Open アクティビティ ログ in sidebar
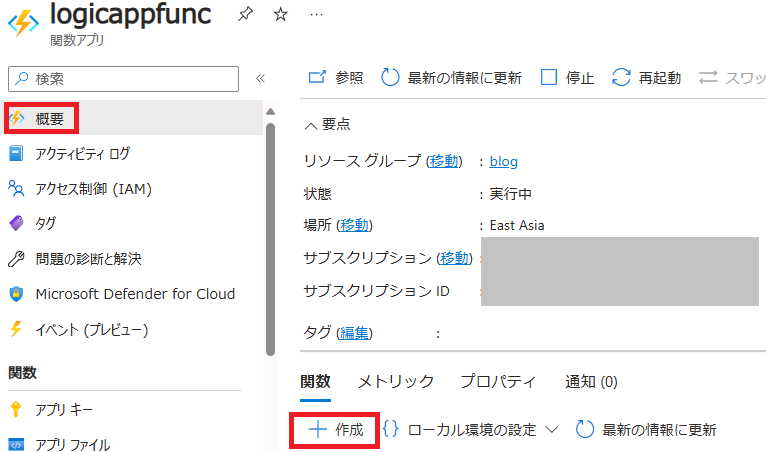The width and height of the screenshot is (766, 452). tap(82, 153)
